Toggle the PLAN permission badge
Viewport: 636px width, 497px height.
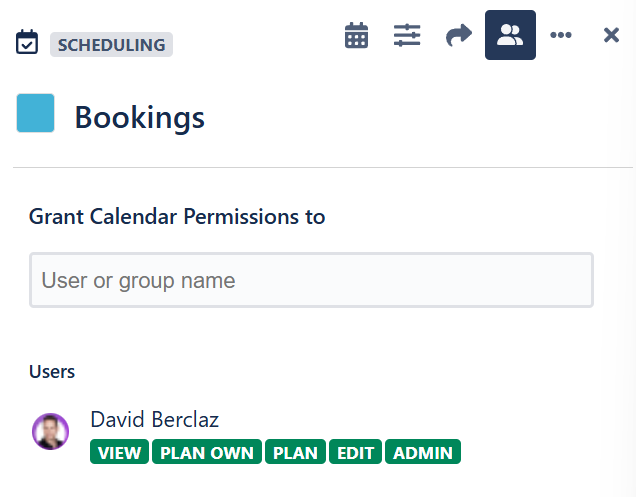click(295, 453)
